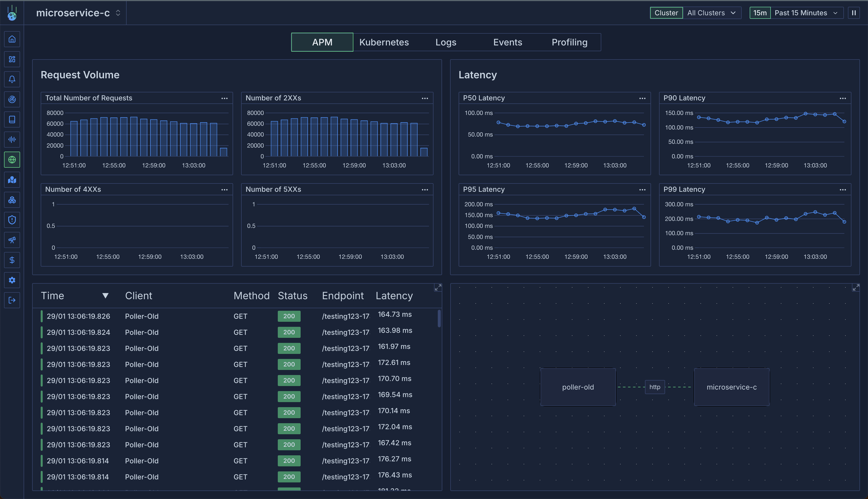The width and height of the screenshot is (868, 499).
Task: Click the logout icon in sidebar
Action: click(x=12, y=300)
